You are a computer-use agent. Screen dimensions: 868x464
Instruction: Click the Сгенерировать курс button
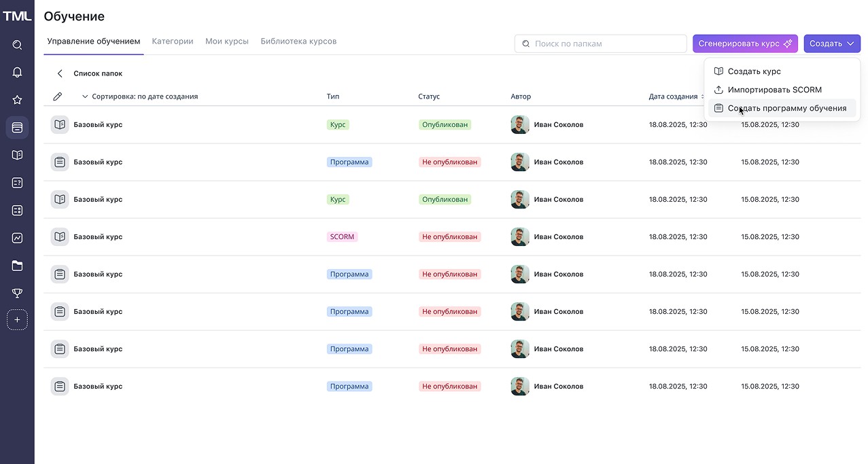[745, 43]
